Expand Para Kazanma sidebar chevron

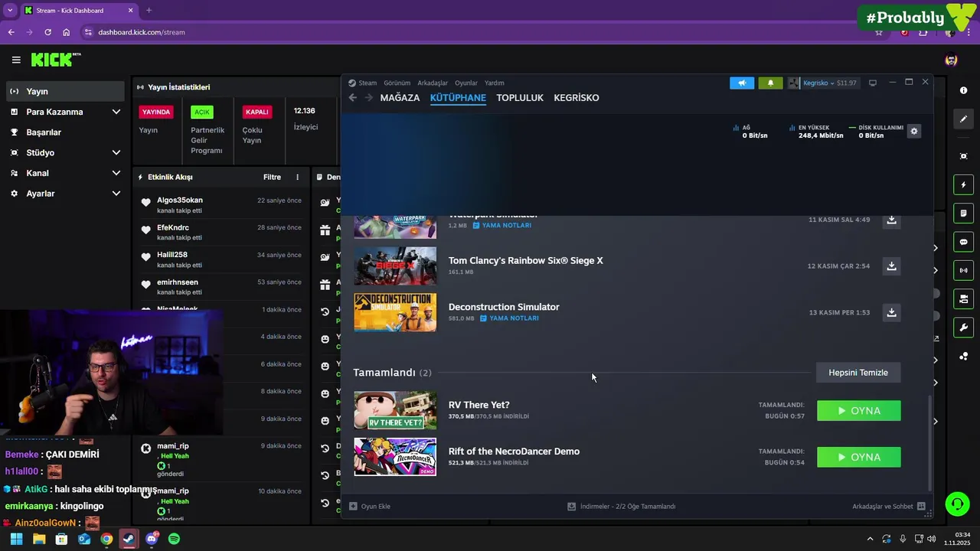coord(116,112)
